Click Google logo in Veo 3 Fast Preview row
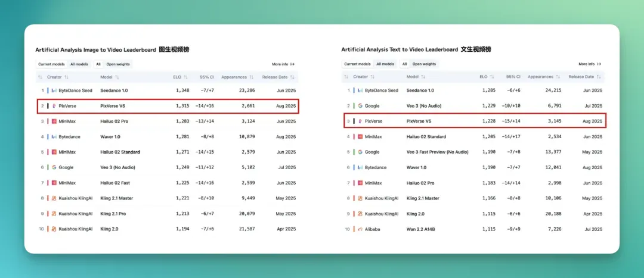The height and width of the screenshot is (278, 644). point(360,152)
